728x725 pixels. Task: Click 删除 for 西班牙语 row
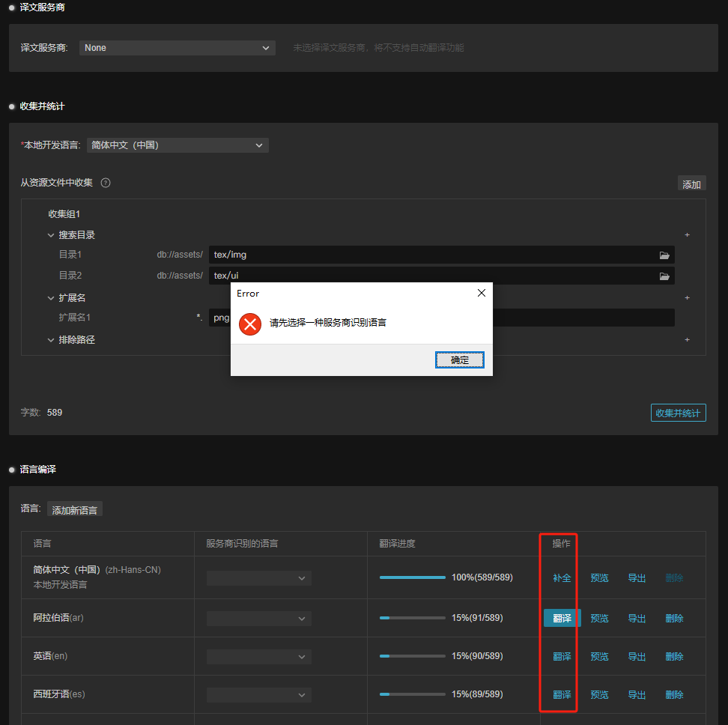tap(674, 694)
